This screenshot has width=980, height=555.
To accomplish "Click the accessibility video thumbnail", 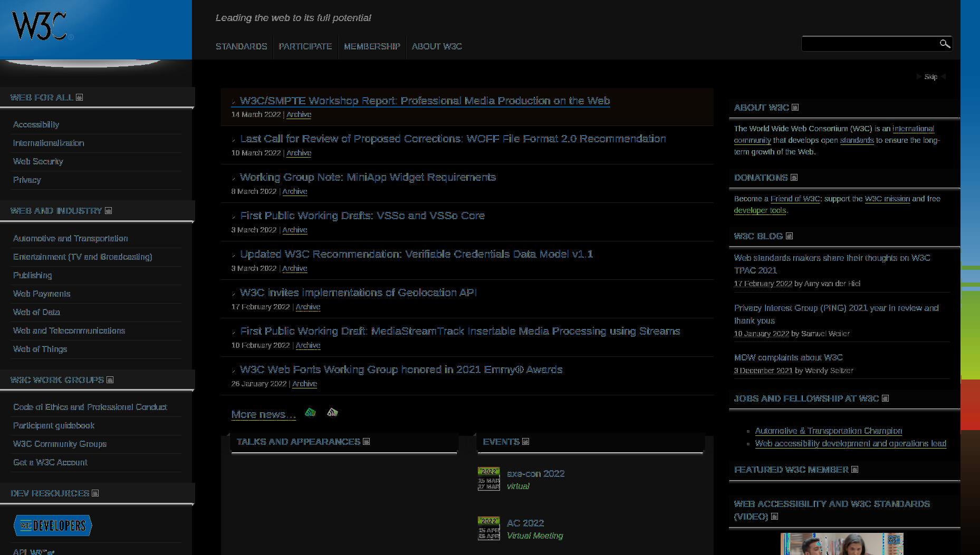I will (x=842, y=544).
